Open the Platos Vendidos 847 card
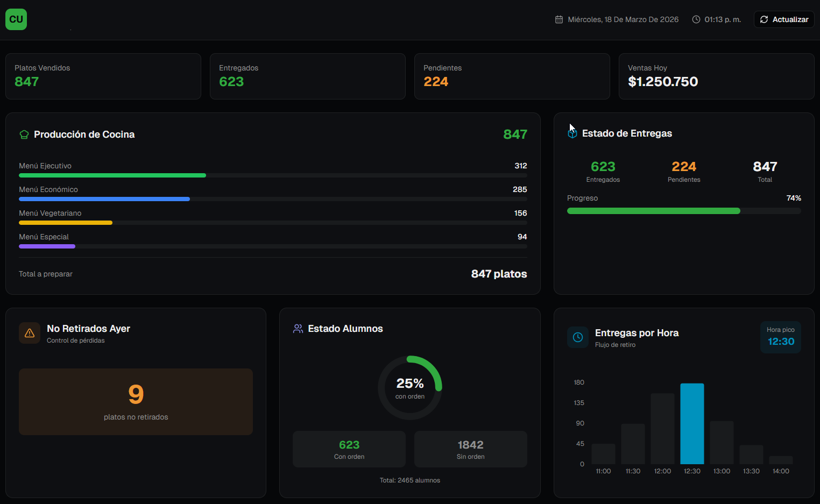 click(x=103, y=76)
